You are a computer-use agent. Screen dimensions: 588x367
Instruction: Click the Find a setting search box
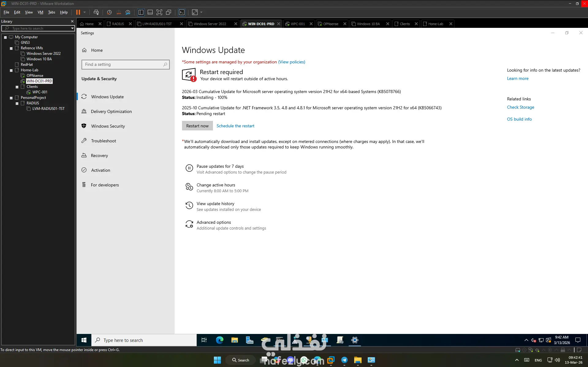(126, 65)
